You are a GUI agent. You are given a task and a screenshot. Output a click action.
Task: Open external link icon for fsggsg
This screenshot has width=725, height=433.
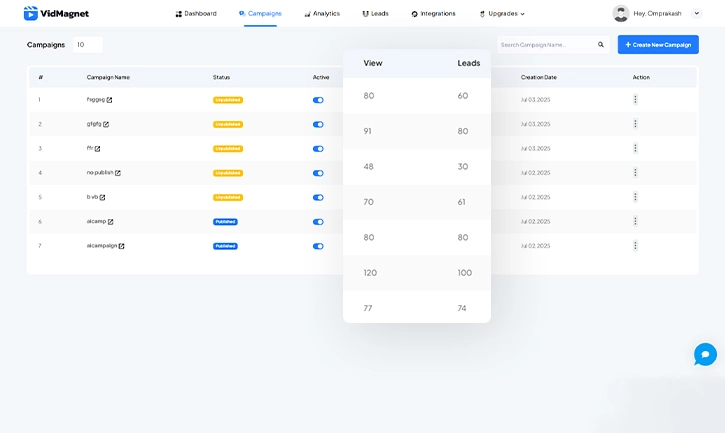point(110,100)
